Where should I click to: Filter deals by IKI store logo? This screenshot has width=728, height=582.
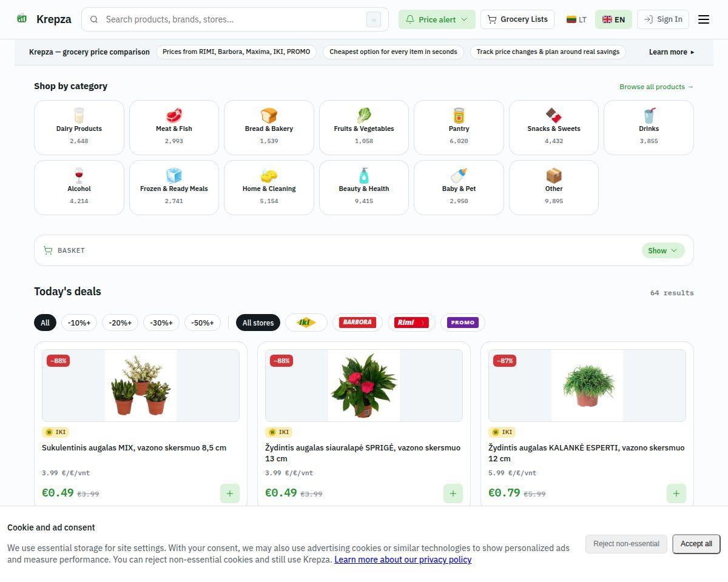click(306, 323)
